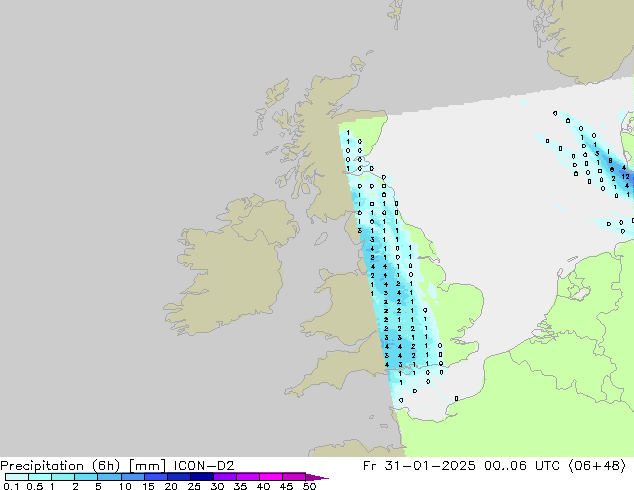Click the over-50 arrow tip of legend

(x=317, y=477)
